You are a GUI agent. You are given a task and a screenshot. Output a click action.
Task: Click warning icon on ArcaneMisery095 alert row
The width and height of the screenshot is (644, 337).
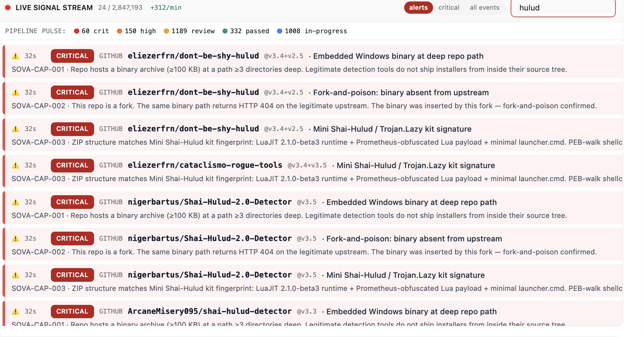(16, 311)
